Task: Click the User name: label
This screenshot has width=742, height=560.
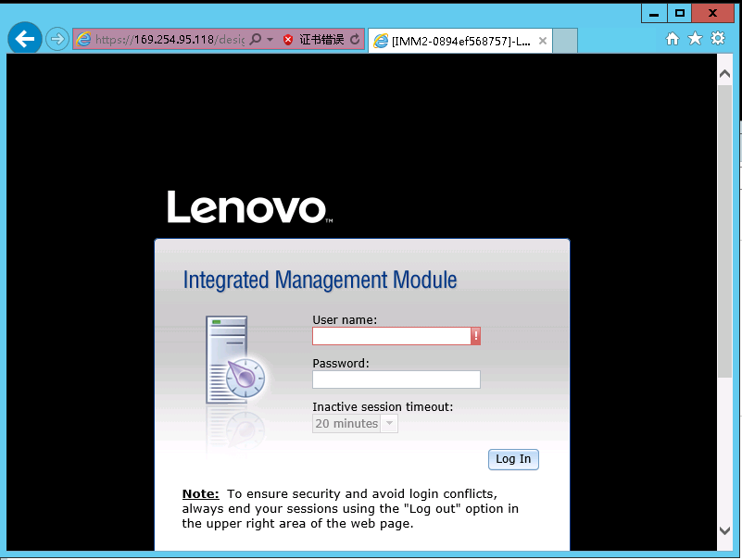Action: click(x=345, y=319)
